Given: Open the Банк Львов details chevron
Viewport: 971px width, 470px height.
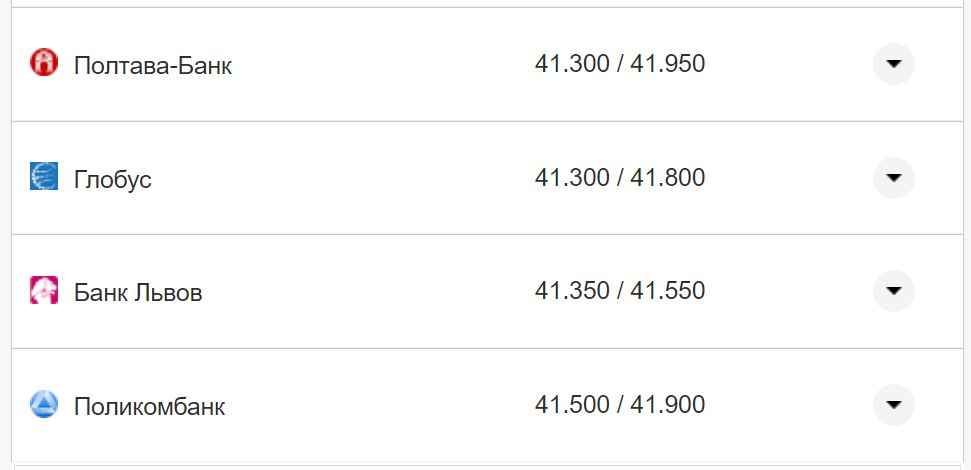Looking at the screenshot, I should (x=894, y=291).
